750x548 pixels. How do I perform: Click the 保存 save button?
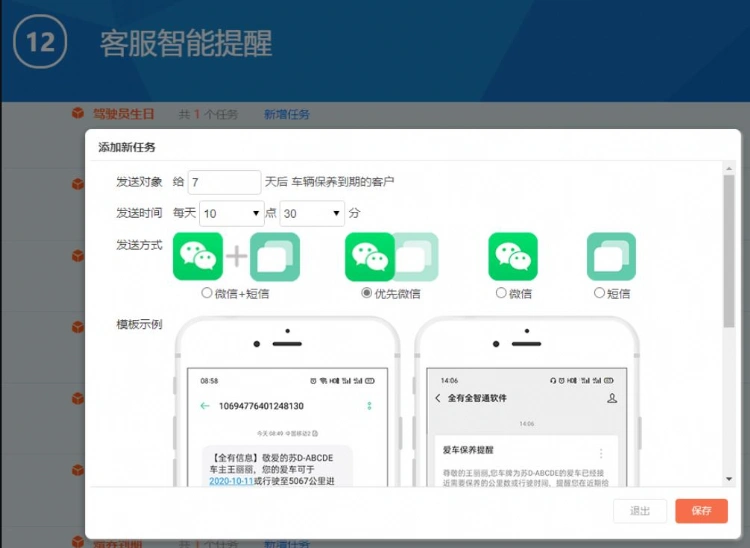701,511
